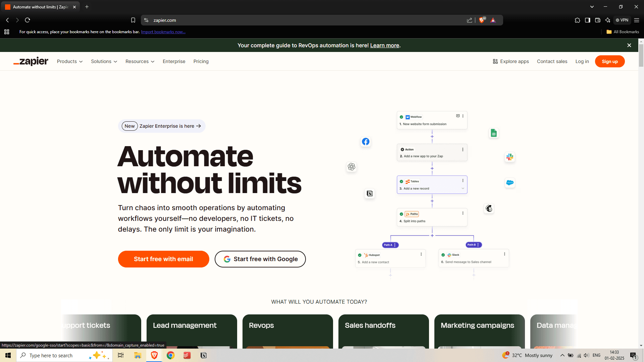Click the Mailchimp floating icon
The height and width of the screenshot is (362, 644).
pos(489,208)
